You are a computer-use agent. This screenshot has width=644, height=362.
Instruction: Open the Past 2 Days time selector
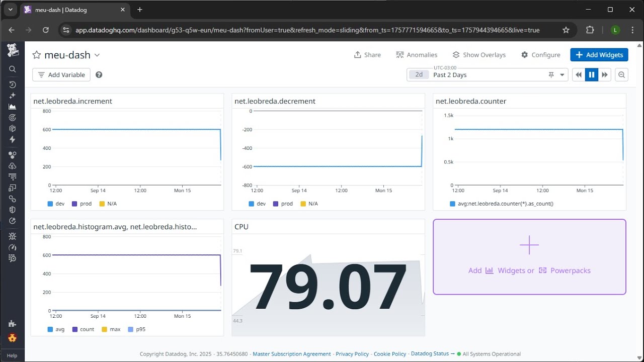(x=487, y=75)
